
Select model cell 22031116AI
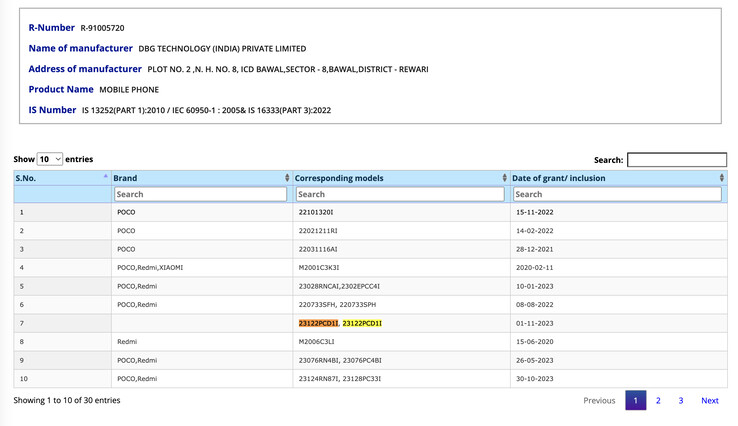coord(318,249)
